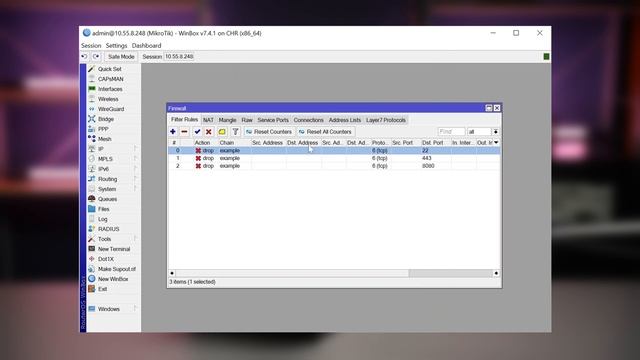Open the filter funnel icon
Image resolution: width=640 pixels, height=360 pixels.
coord(236,132)
